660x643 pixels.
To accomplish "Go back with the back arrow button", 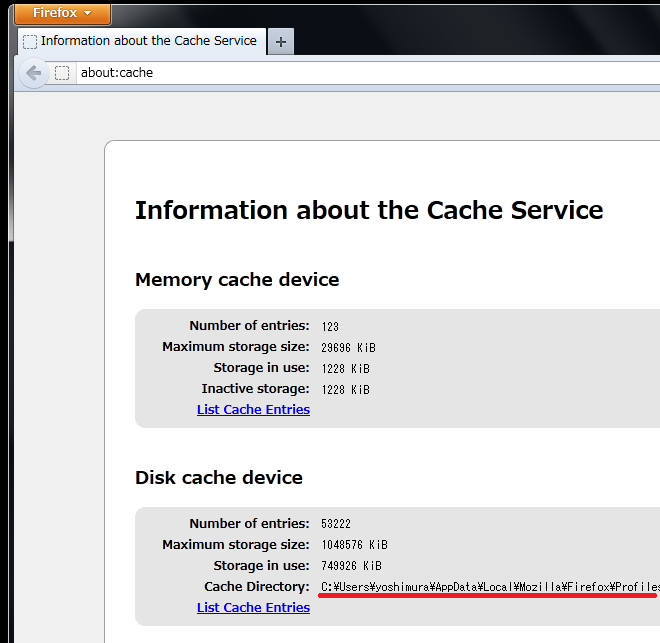I will [x=33, y=73].
